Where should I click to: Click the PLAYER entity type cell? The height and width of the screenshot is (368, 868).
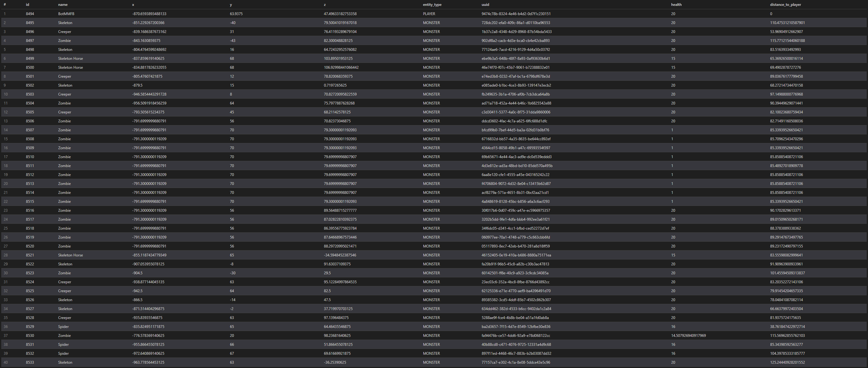coord(429,14)
